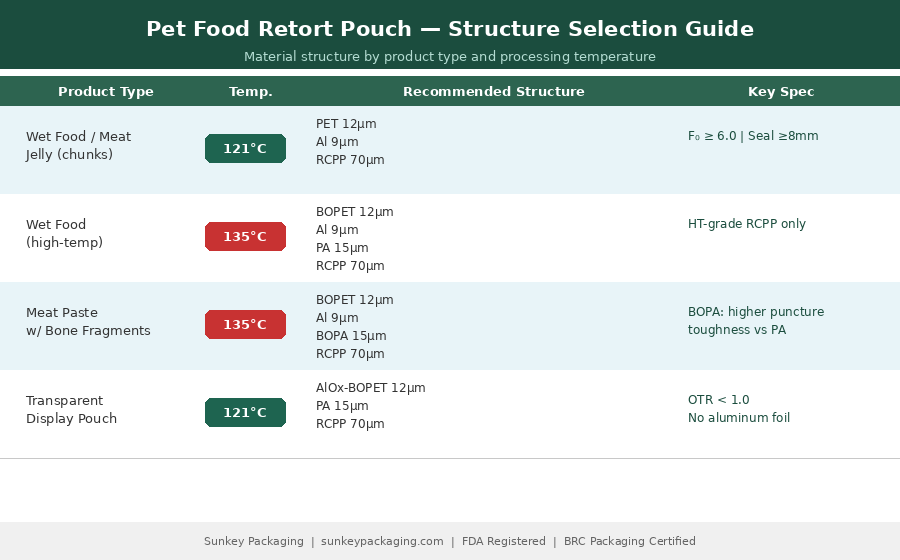Image resolution: width=900 pixels, height=560 pixels.
Task: Open the sunkeypackaging.com link in the footer
Action: [382, 542]
